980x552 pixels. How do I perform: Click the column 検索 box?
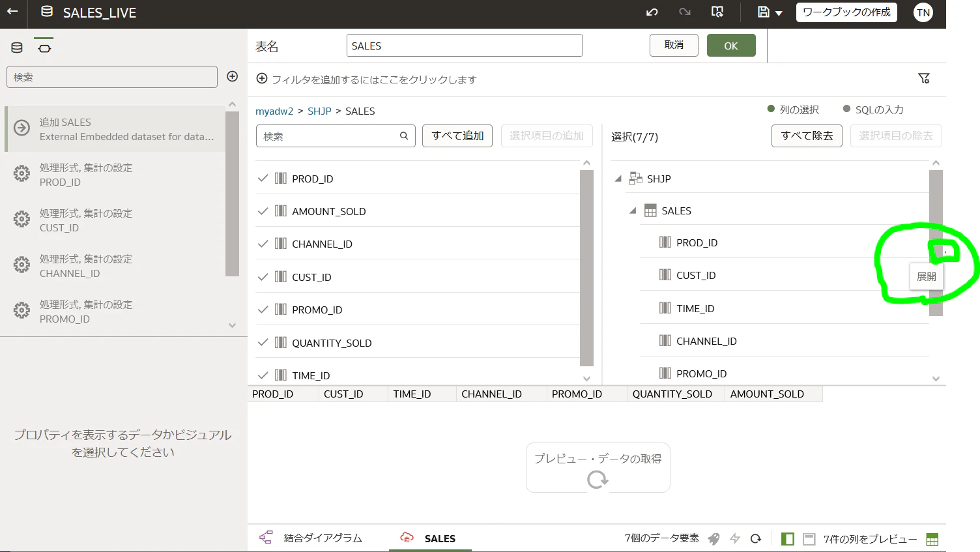coord(336,136)
